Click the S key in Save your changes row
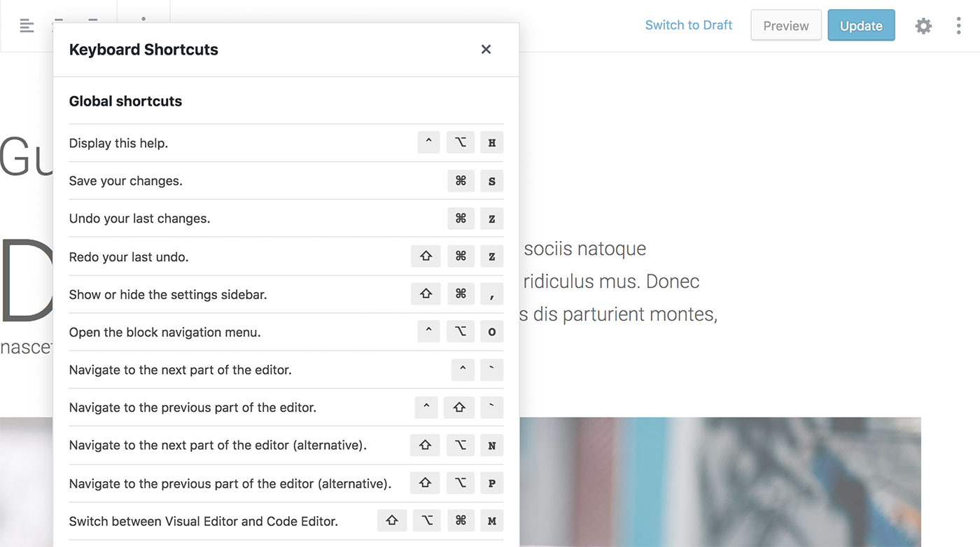This screenshot has width=980, height=547. point(491,181)
